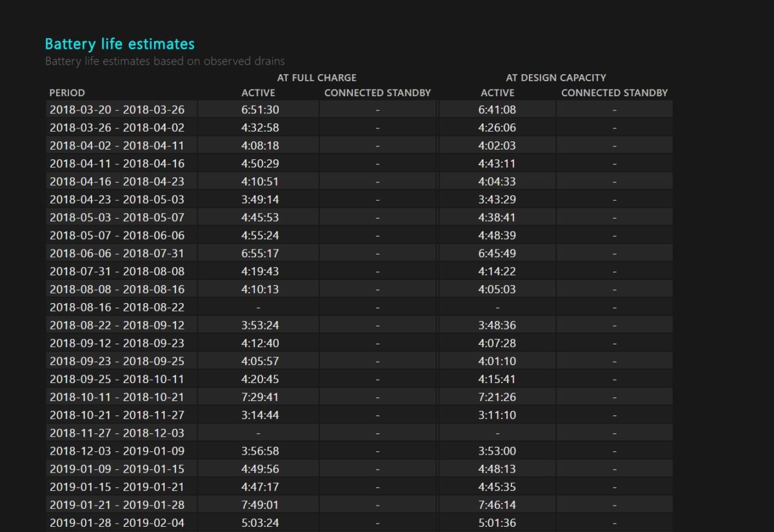Viewport: 774px width, 532px height.
Task: Select the 4:05:03 active value
Action: coord(497,290)
